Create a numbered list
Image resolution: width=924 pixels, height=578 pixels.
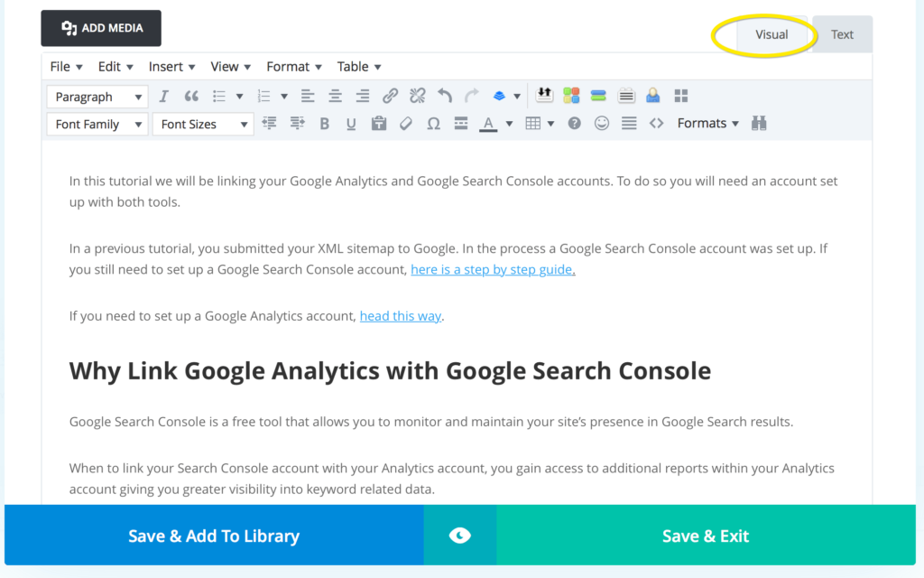tap(264, 96)
